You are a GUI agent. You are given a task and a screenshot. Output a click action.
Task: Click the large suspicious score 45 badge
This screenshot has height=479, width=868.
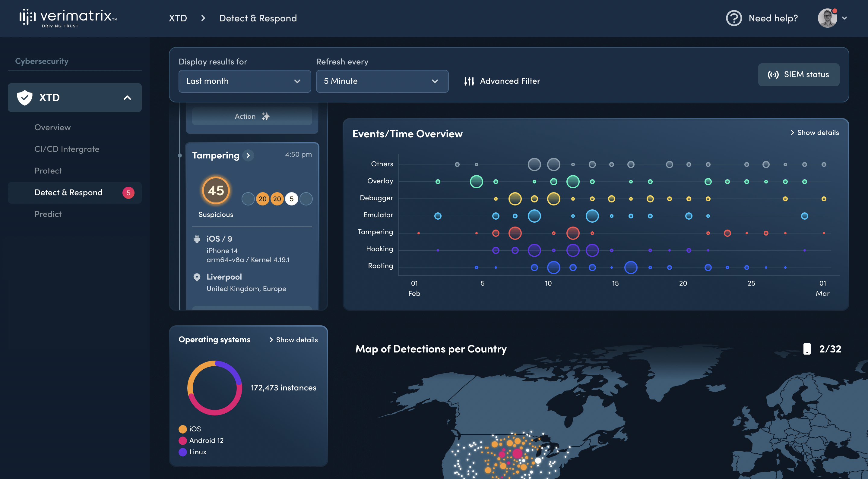[216, 190]
